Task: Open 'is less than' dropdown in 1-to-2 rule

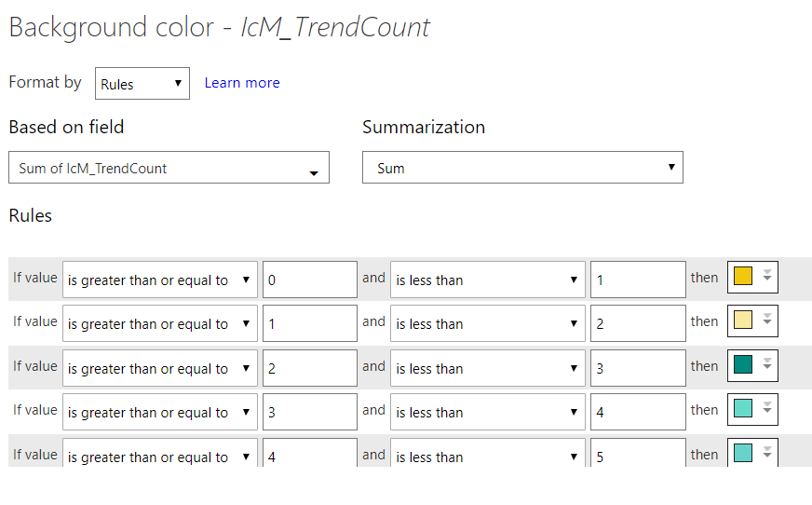Action: [487, 323]
